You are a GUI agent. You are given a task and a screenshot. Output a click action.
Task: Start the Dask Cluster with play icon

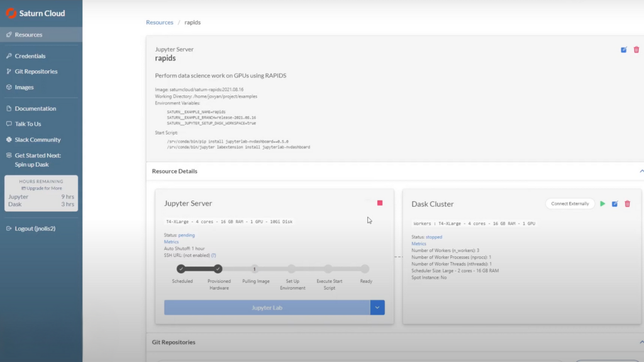[602, 204]
